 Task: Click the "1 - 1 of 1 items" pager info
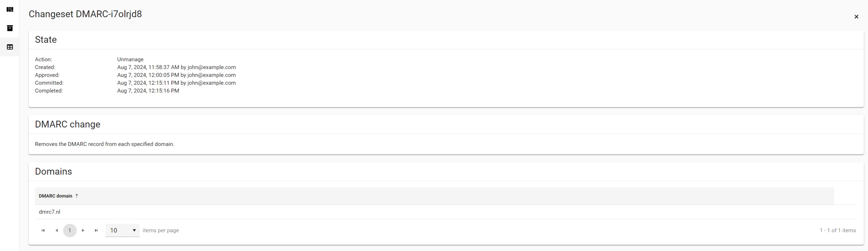pyautogui.click(x=837, y=230)
